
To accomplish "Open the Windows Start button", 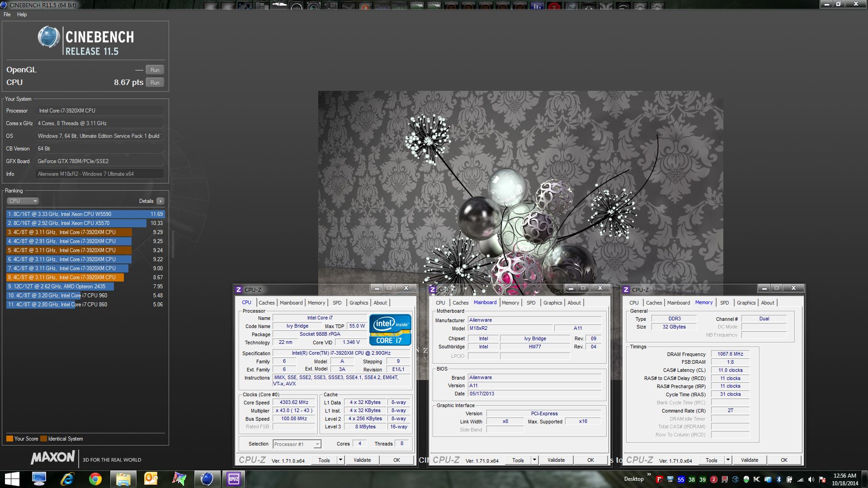I will click(x=12, y=479).
